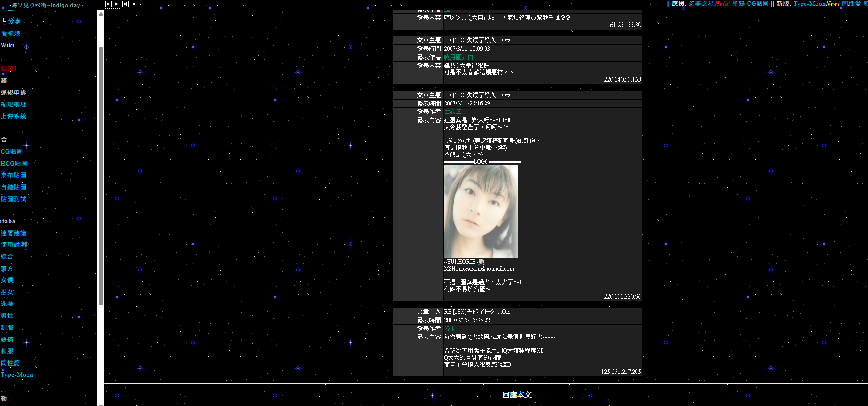This screenshot has width=868, height=406.
Task: Go to the 泳裝 board
Action: click(7, 304)
